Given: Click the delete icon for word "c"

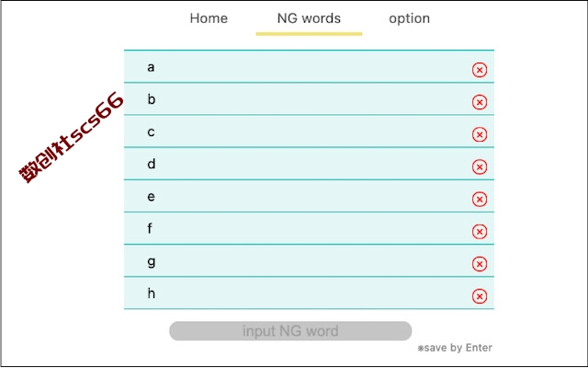Looking at the screenshot, I should pos(480,134).
